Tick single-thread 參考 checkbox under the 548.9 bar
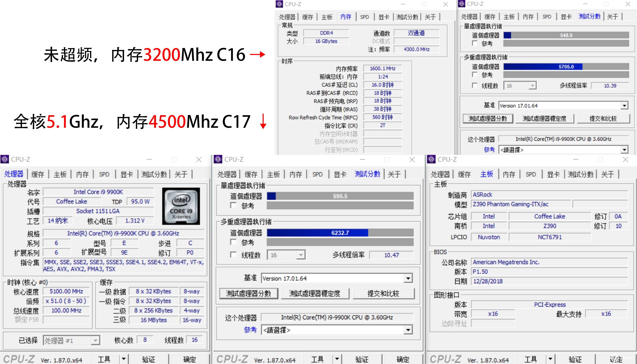This screenshot has width=637, height=364. coord(474,43)
